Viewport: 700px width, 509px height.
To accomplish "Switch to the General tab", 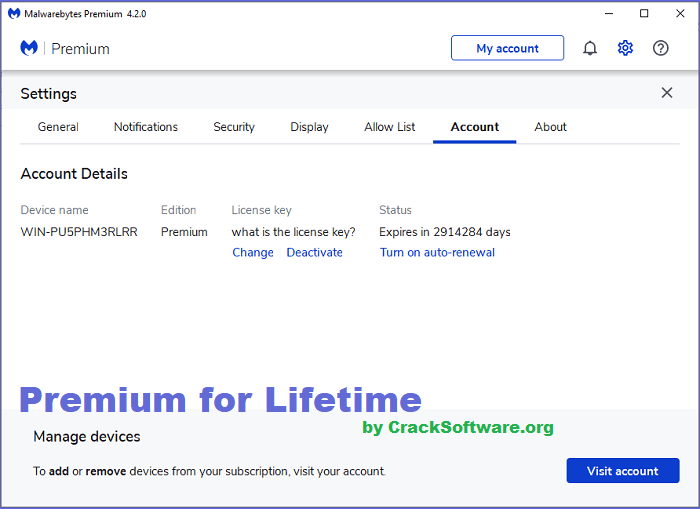I will (58, 127).
